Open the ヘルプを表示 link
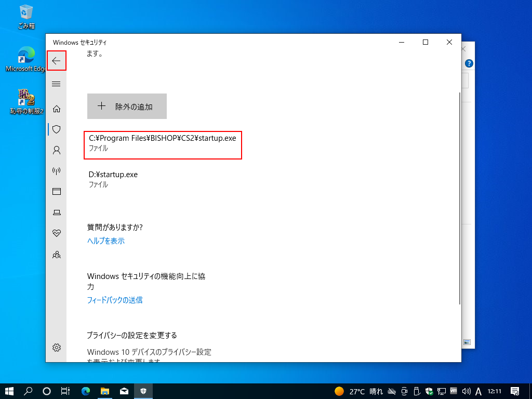Viewport: 532px width, 399px height. [x=106, y=241]
